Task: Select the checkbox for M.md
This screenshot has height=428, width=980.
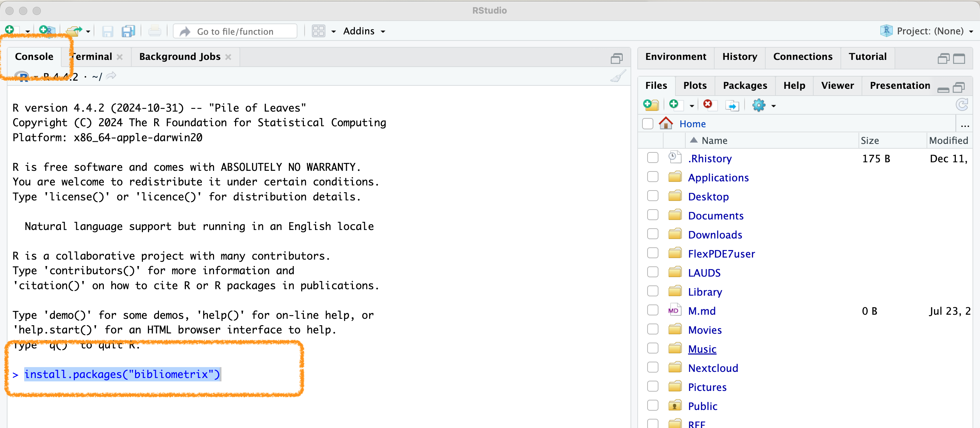Action: (x=652, y=310)
